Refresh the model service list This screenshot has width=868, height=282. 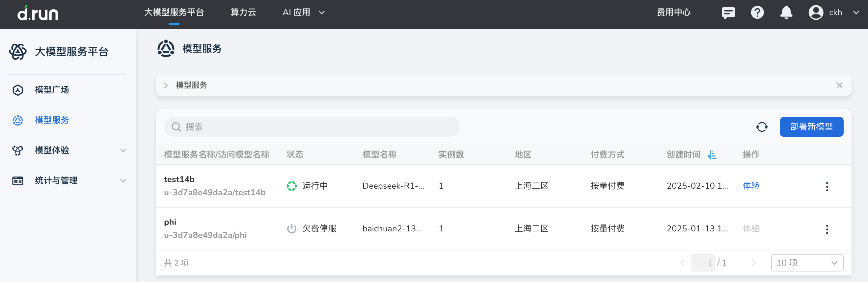click(762, 127)
